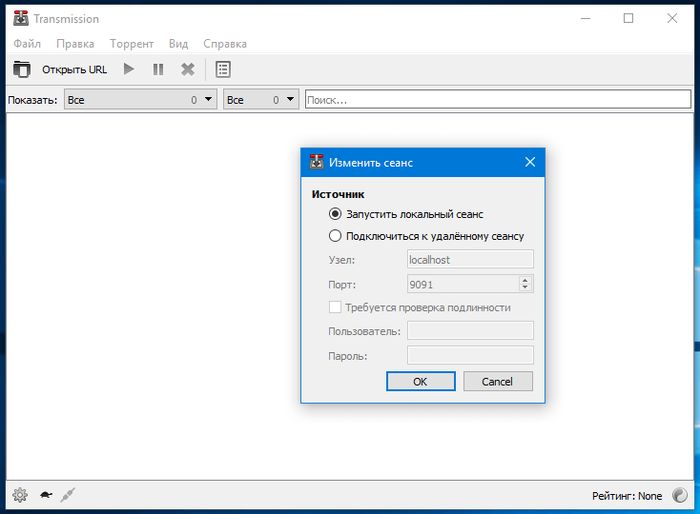Click the Поиск search field
The height and width of the screenshot is (514, 700).
[x=497, y=100]
